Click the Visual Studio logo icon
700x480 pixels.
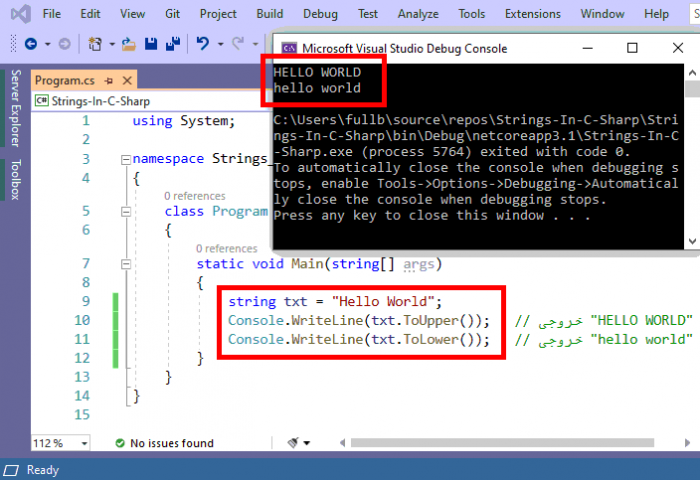tap(17, 14)
